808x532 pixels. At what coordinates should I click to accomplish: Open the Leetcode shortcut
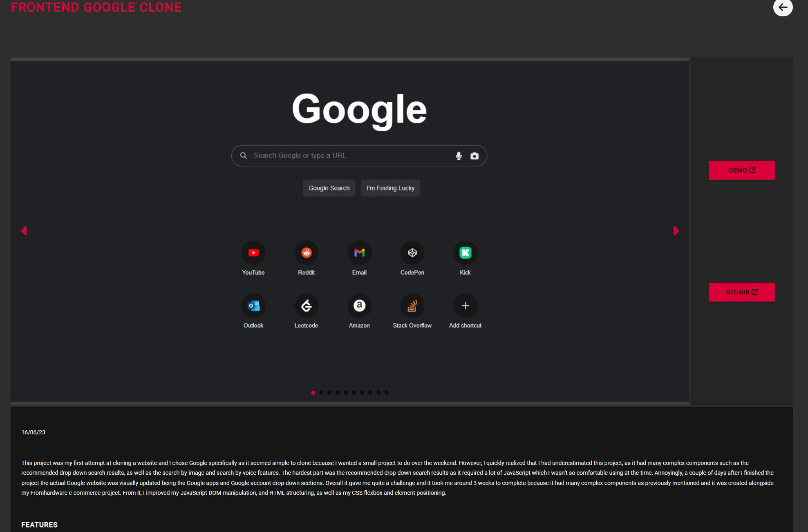(306, 311)
